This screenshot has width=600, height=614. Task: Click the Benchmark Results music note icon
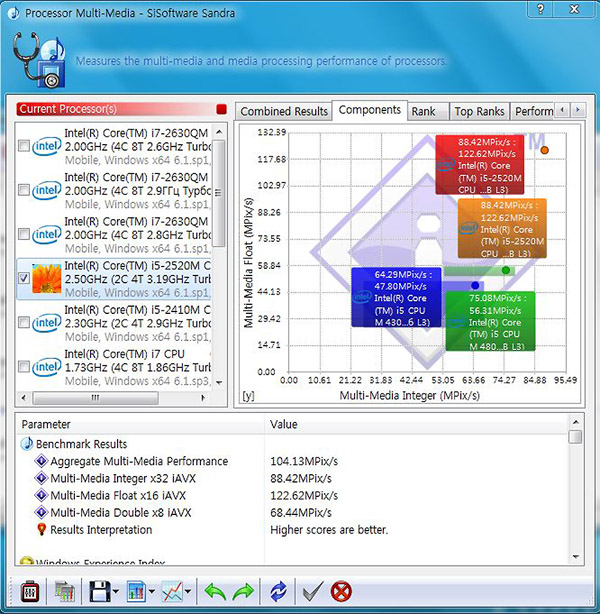point(26,444)
